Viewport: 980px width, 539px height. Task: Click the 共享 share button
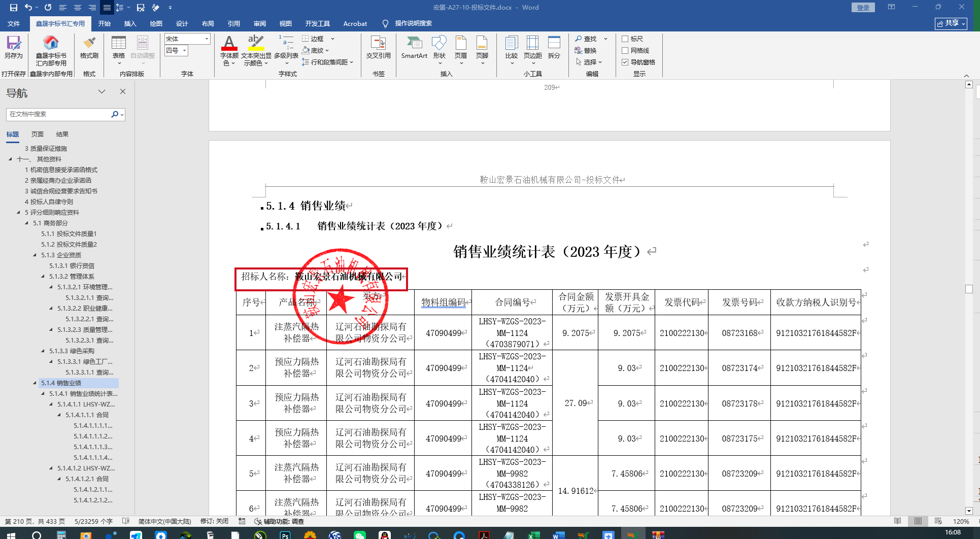click(951, 23)
